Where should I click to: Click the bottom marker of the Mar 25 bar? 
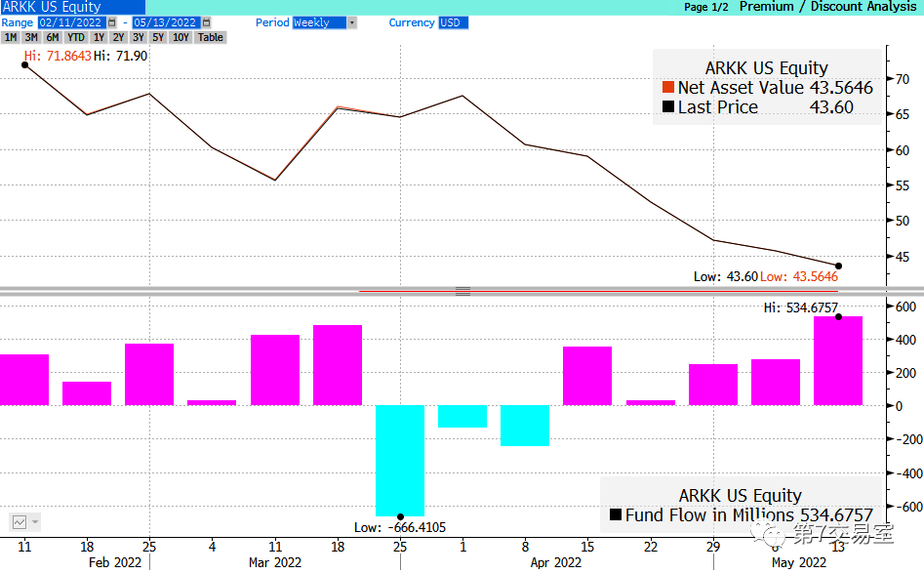coord(400,516)
